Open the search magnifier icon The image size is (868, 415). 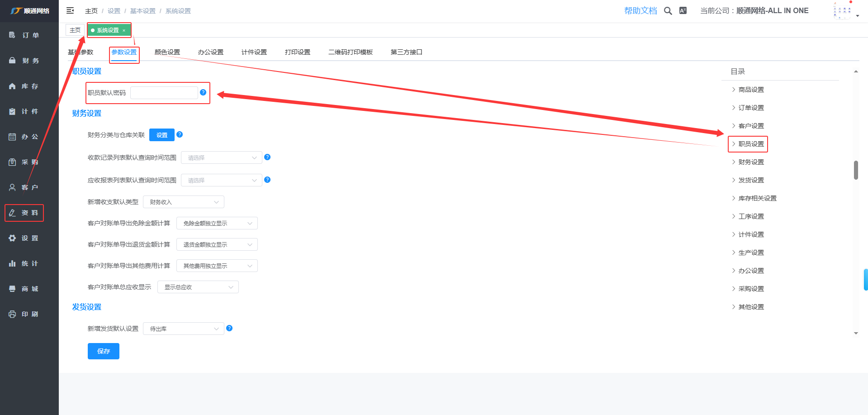tap(668, 11)
